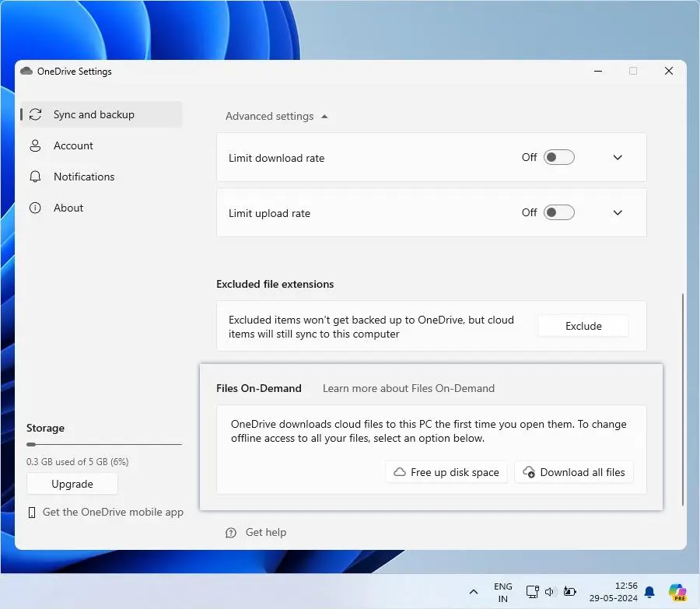Click the mobile phone icon near storage
This screenshot has width=700, height=609.
32,513
